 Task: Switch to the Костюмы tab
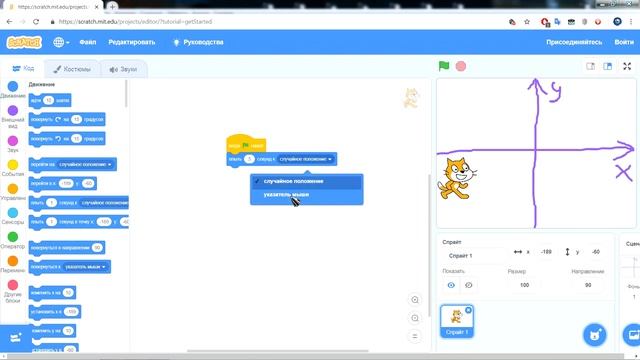point(72,69)
